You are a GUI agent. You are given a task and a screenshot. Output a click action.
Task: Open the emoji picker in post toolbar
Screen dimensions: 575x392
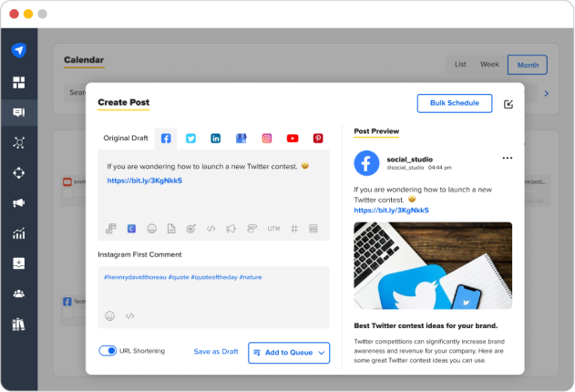(152, 229)
